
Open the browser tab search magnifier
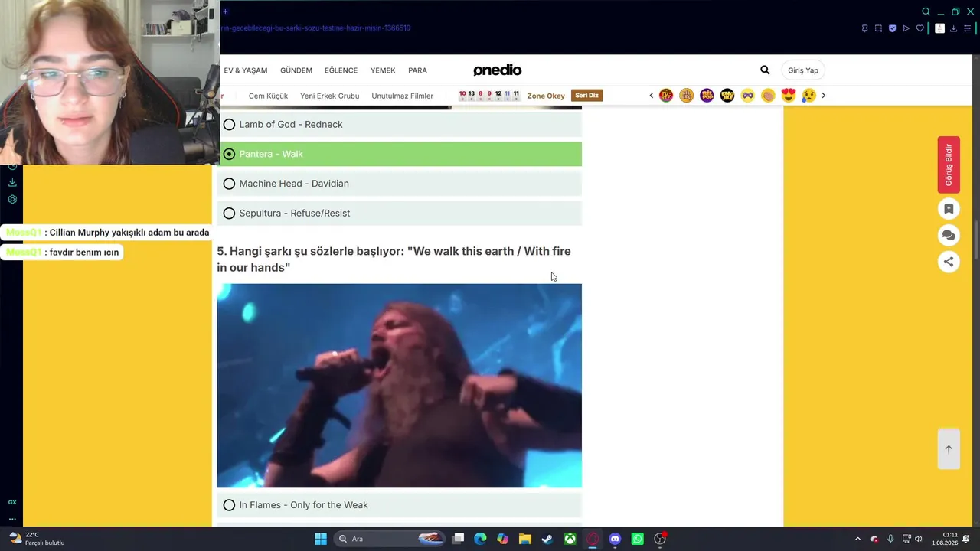pyautogui.click(x=926, y=11)
